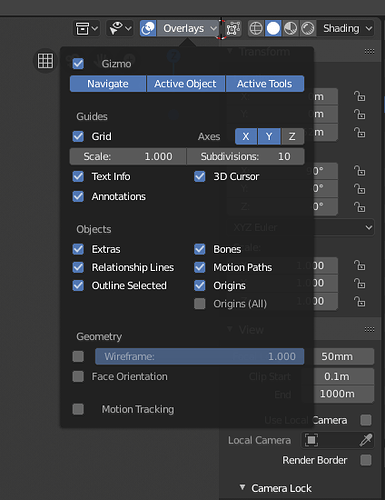Toggle lock icon for Rotation Z
This screenshot has height=500, width=385.
(x=359, y=207)
